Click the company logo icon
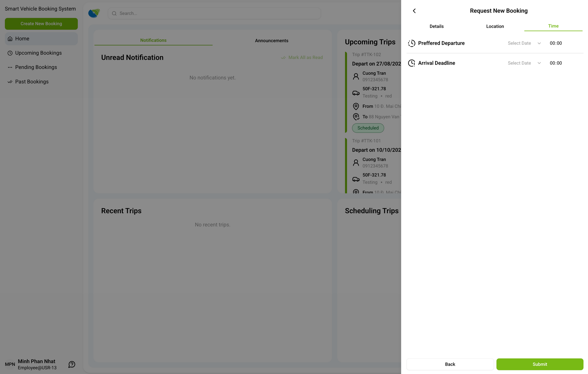 click(x=94, y=13)
